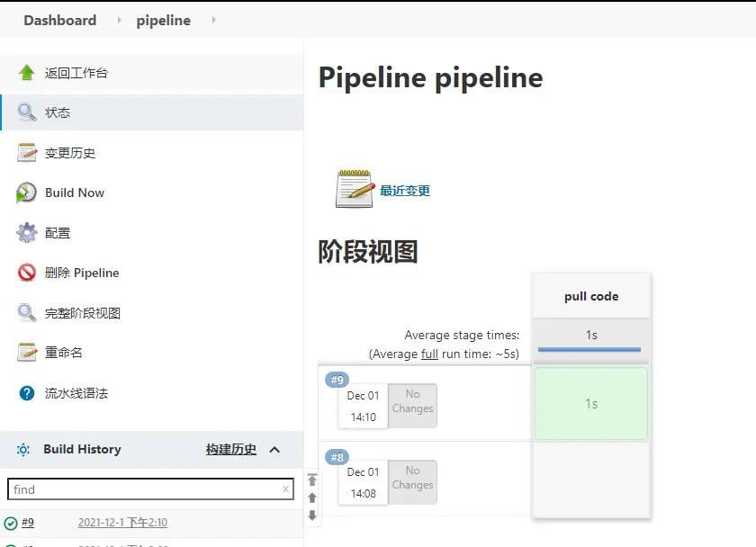The width and height of the screenshot is (756, 547).
Task: Click the Build Now clock icon
Action: click(27, 193)
